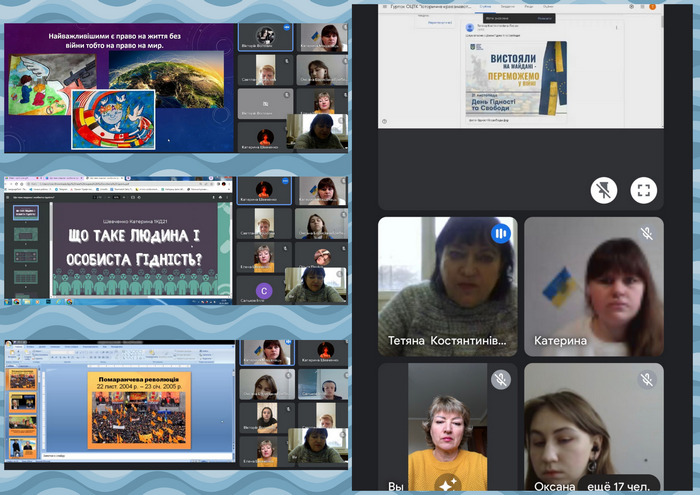This screenshot has width=700, height=495.
Task: Open File Explorer on Windows taskbar
Action: pyautogui.click(x=28, y=302)
